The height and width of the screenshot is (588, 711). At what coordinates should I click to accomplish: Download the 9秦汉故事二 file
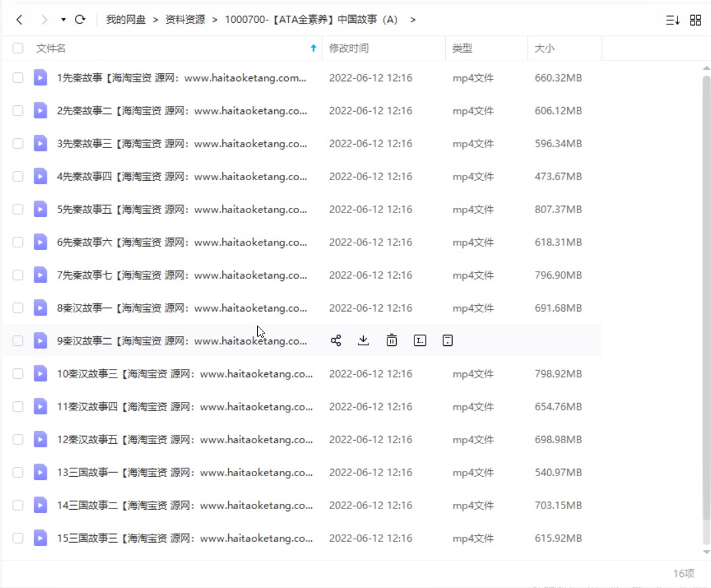(x=363, y=341)
